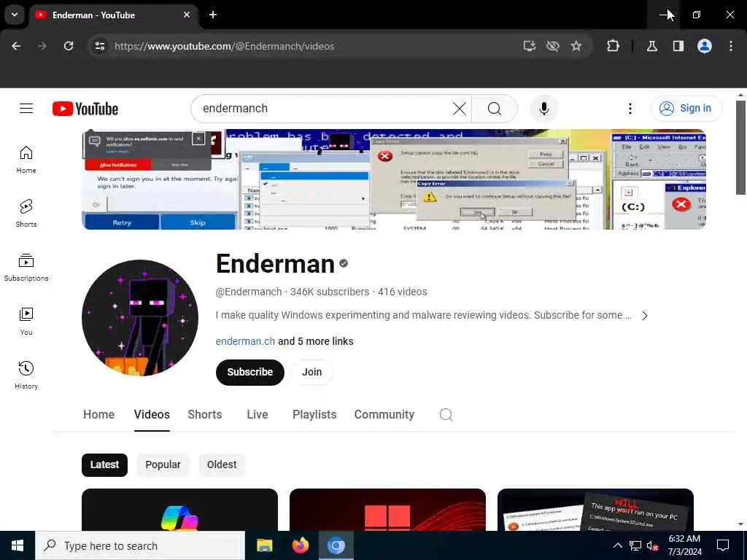Screen dimensions: 747x560
Task: Clear the endermanch search text
Action: point(460,109)
